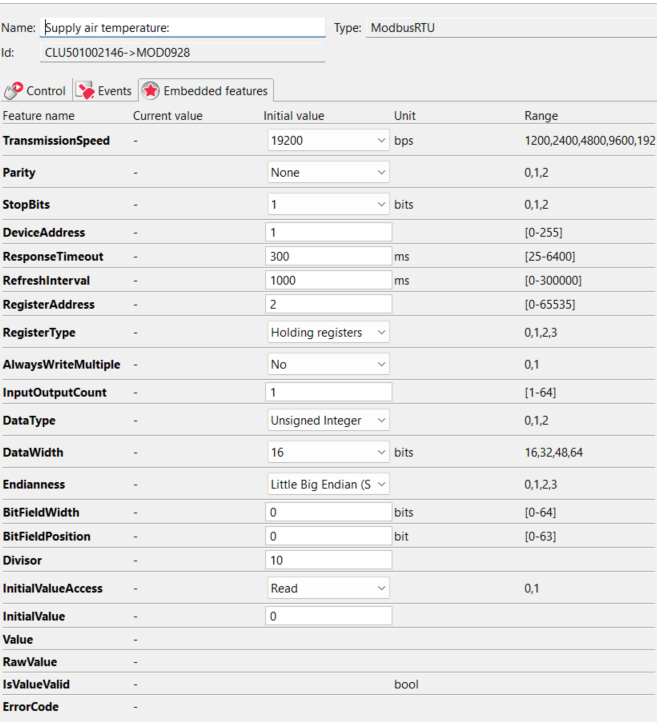657x722 pixels.
Task: Expand the Endianness dropdown
Action: 328,484
